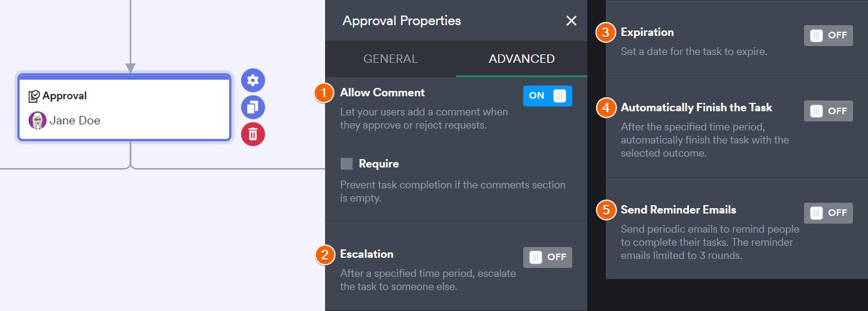The image size is (868, 311).
Task: Turn on the Expiration toggle
Action: click(828, 35)
